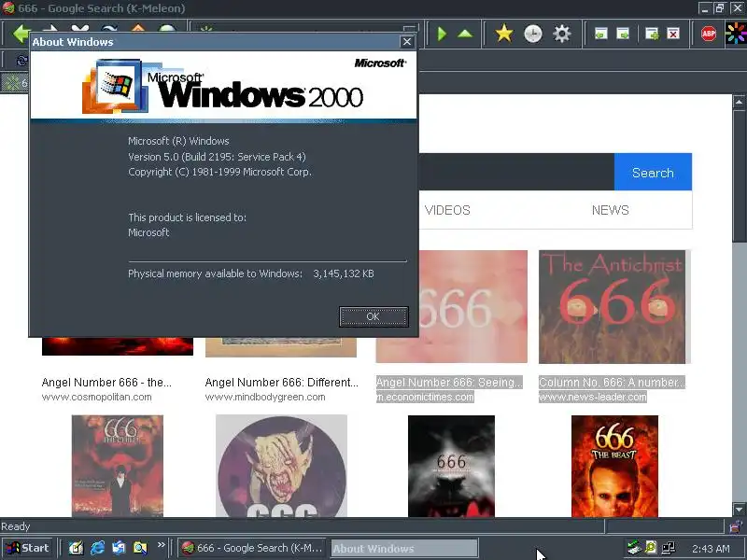Click the green Up triangle button

(x=465, y=34)
